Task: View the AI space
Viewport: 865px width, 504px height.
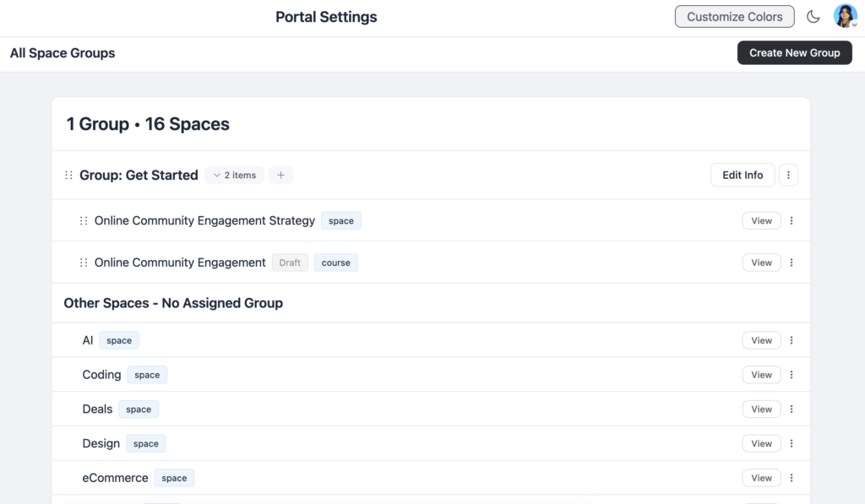Action: 761,340
